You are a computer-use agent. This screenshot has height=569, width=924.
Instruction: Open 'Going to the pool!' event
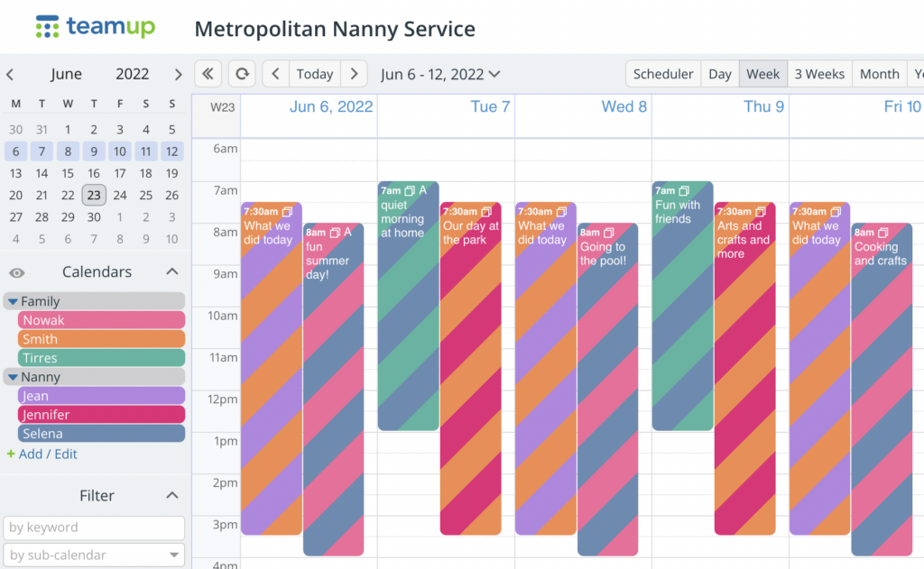607,390
